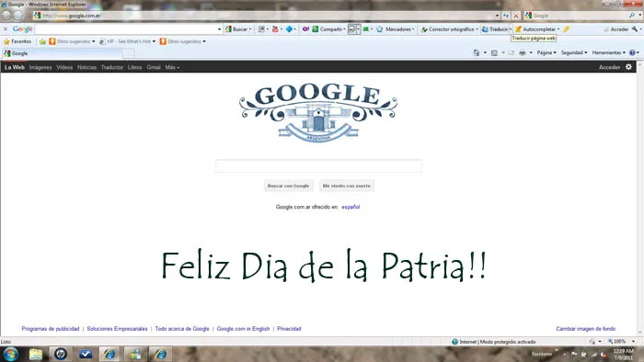Open Traductor in the Google black bar

tap(112, 67)
